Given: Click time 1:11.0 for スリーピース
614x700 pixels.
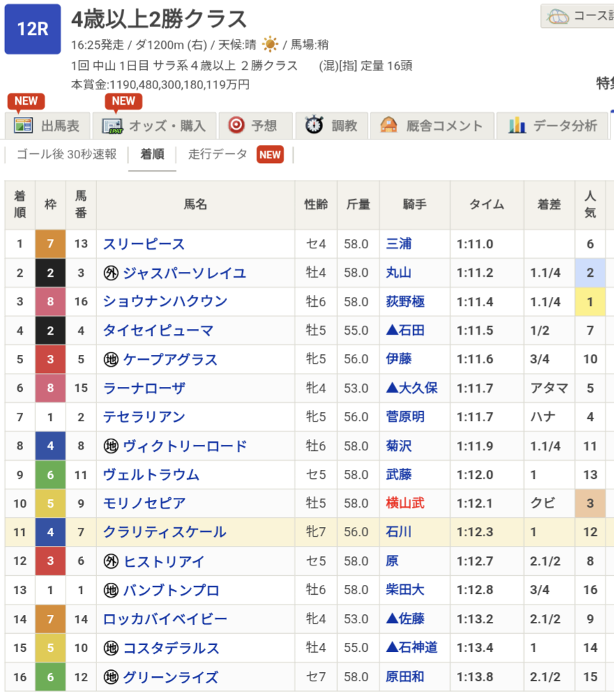Looking at the screenshot, I should [475, 244].
